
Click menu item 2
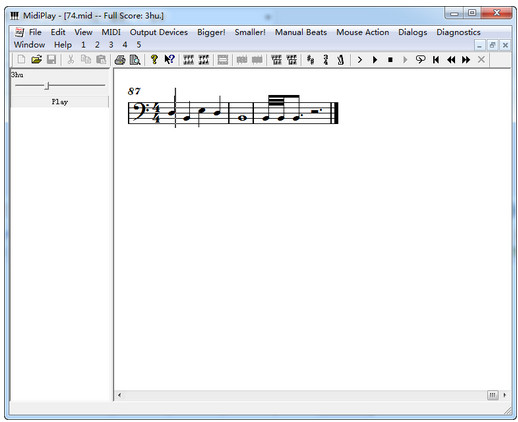point(97,45)
